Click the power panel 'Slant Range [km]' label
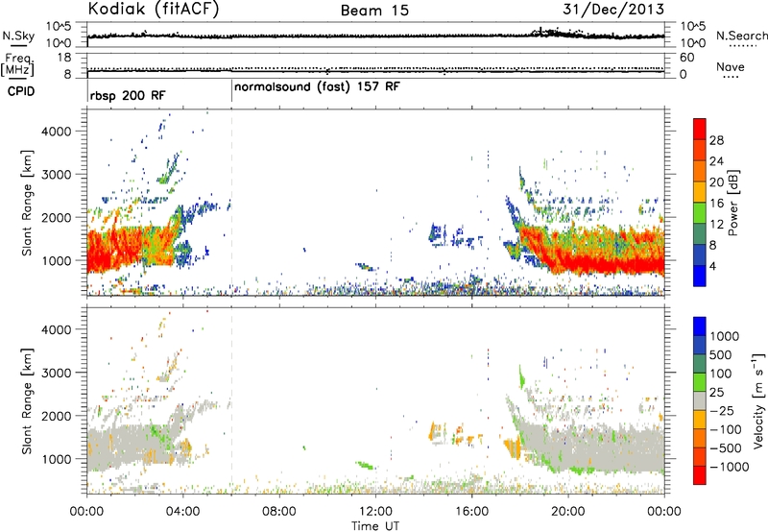This screenshot has height=532, width=768. (x=27, y=203)
